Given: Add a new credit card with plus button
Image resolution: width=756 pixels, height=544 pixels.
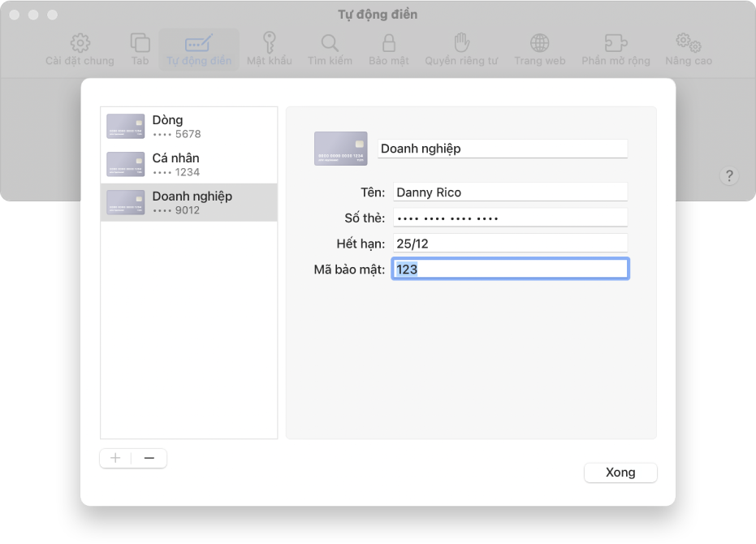Looking at the screenshot, I should [x=115, y=458].
